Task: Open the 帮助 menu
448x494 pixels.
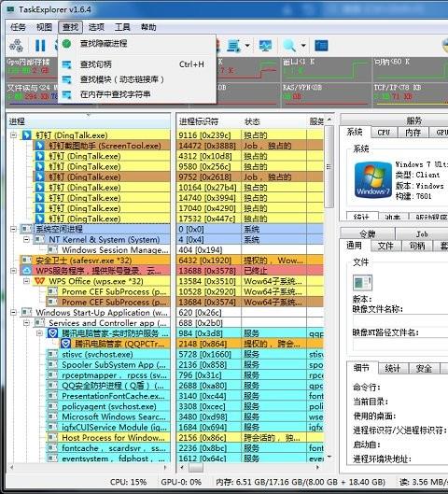Action: click(148, 27)
